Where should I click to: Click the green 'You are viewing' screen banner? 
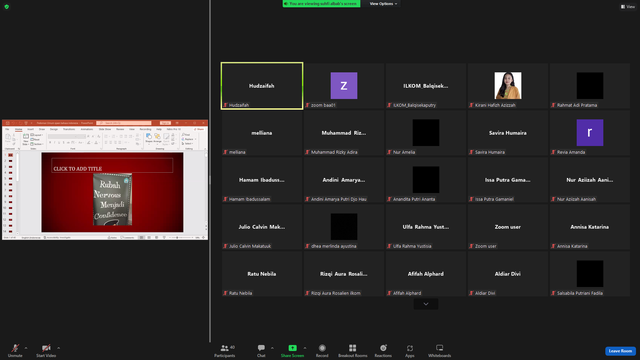click(x=321, y=4)
